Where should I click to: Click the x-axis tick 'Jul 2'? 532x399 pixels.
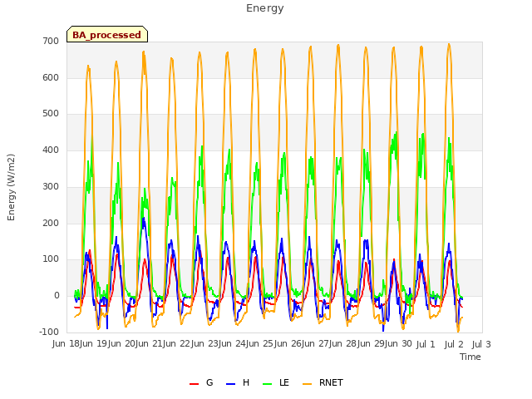(454, 344)
